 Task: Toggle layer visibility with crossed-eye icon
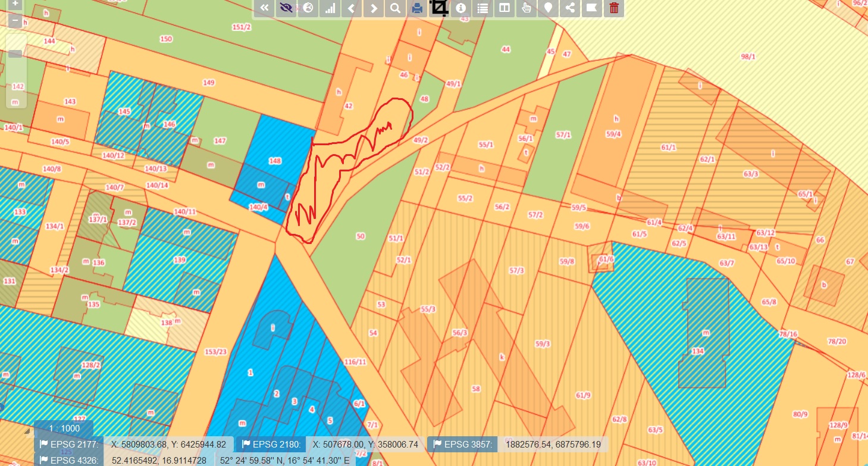tap(287, 8)
